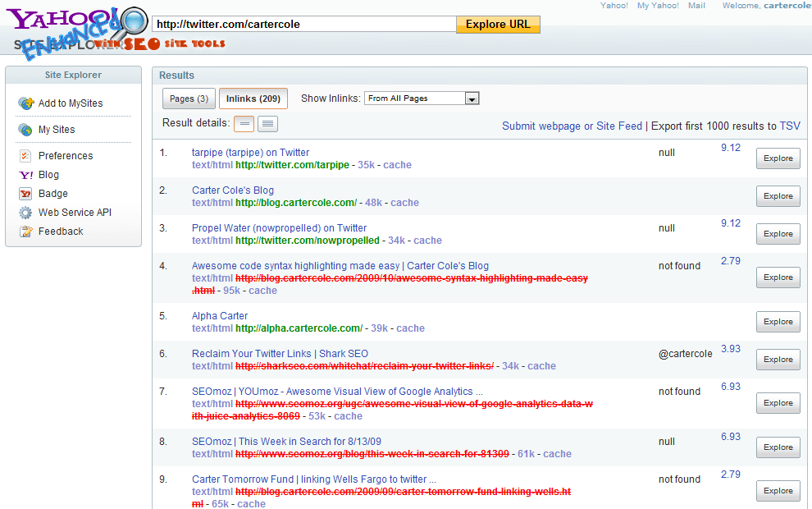The width and height of the screenshot is (812, 509).
Task: Open the Alpha Carter result title
Action: click(220, 316)
